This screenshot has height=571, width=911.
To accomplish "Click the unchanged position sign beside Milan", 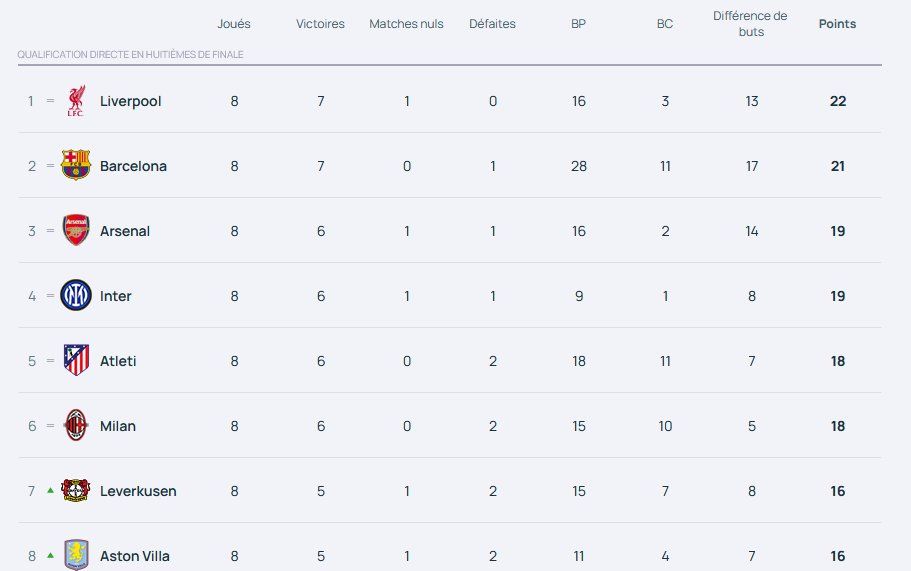I will coord(51,426).
